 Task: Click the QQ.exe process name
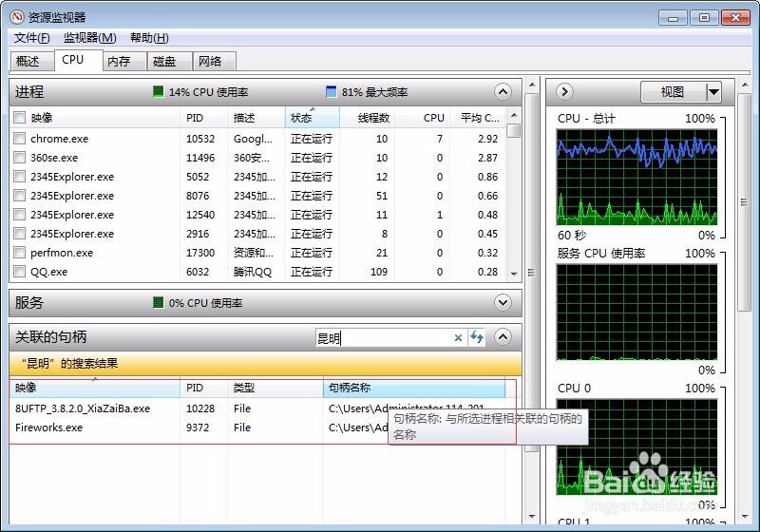tap(49, 272)
